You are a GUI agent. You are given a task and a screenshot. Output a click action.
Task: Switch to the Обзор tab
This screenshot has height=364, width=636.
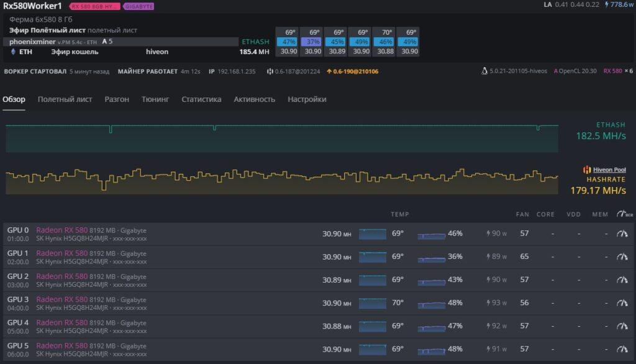14,99
